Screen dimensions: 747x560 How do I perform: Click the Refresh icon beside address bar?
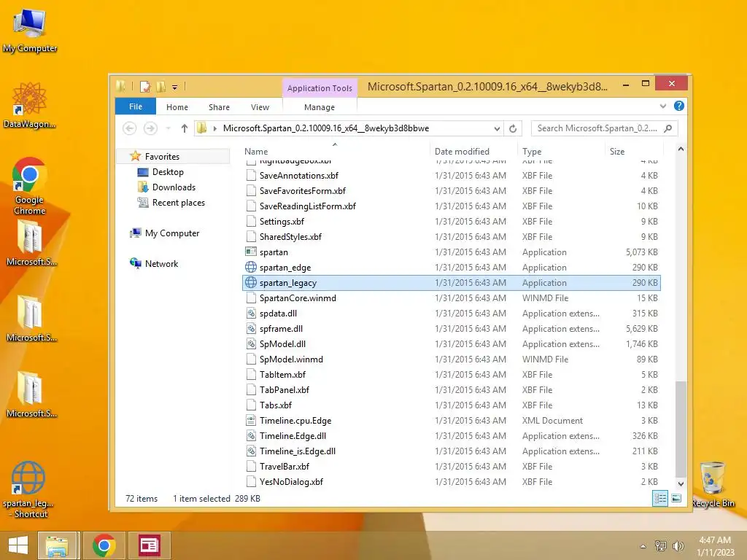(x=513, y=128)
